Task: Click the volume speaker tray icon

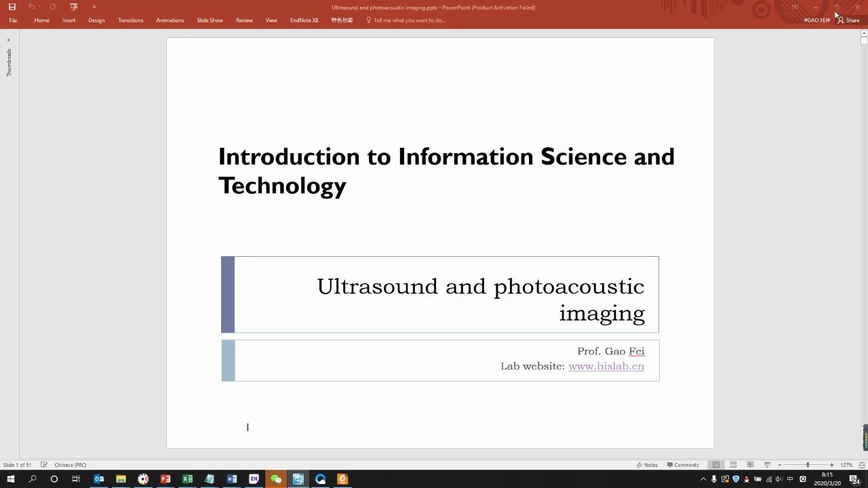Action: pos(779,479)
